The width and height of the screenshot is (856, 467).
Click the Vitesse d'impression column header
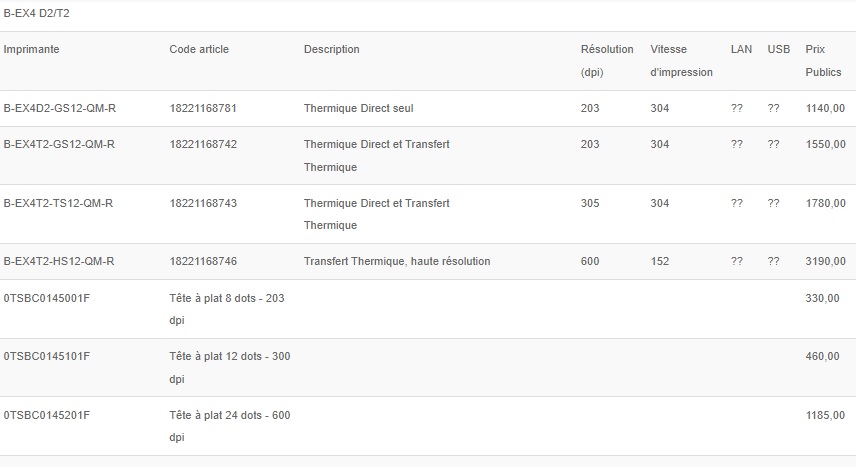681,60
